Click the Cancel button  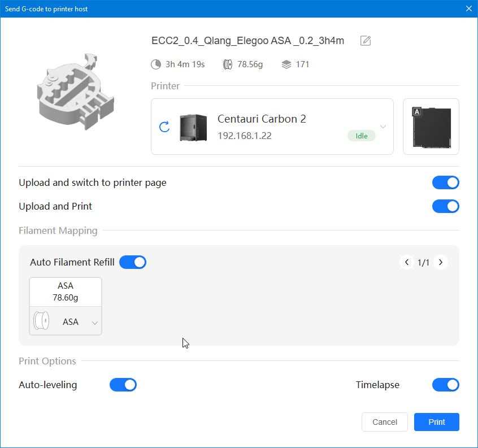pos(384,422)
